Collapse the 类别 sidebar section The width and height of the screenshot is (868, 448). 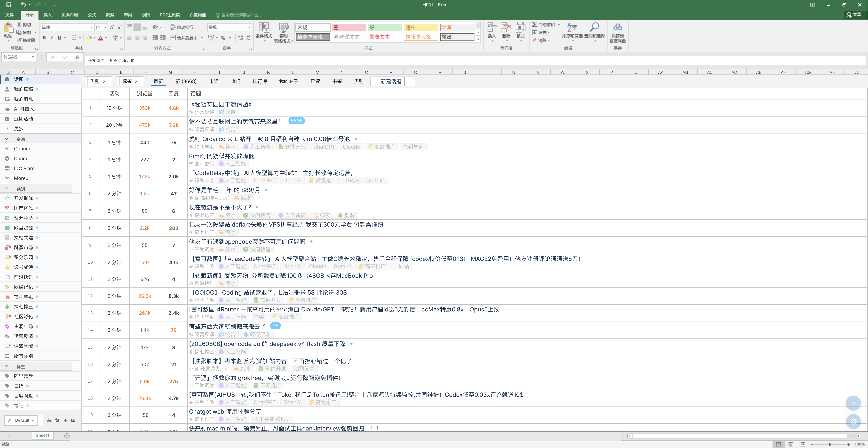pyautogui.click(x=6, y=188)
